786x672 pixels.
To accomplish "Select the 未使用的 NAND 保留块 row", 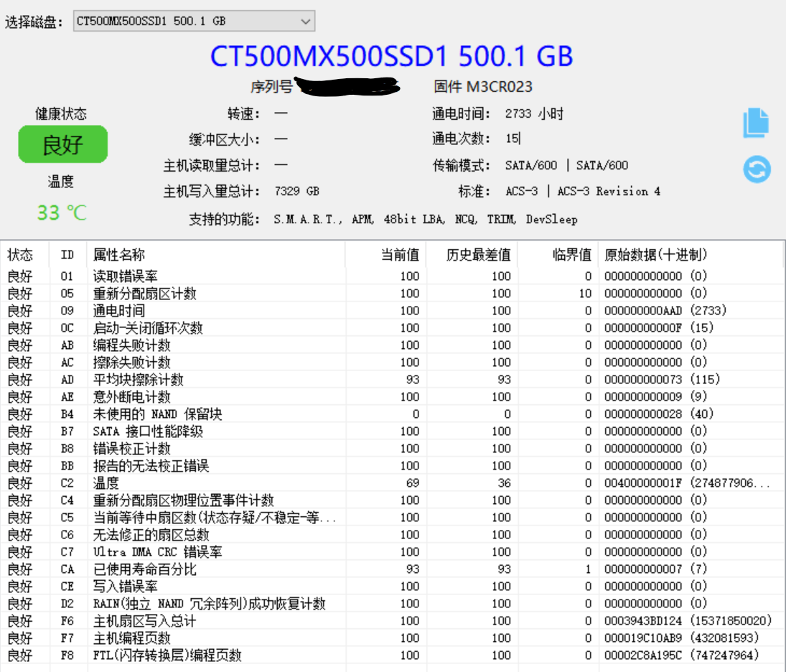I will click(391, 414).
